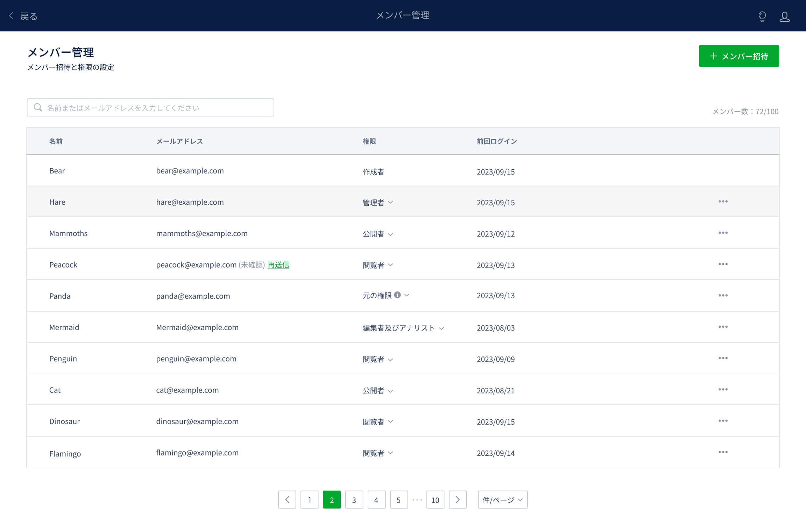Click 再送信 link for Peacock's email
Screen dimensions: 806x532
[278, 265]
